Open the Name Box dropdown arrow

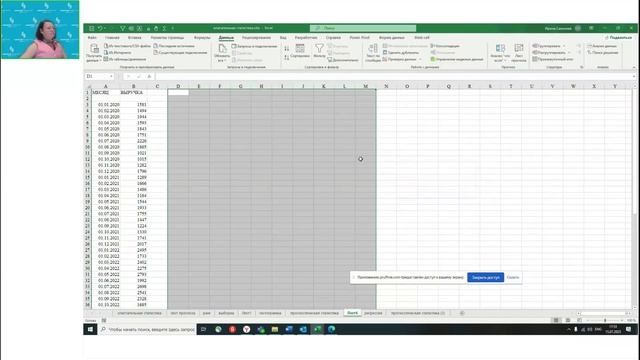pos(111,76)
